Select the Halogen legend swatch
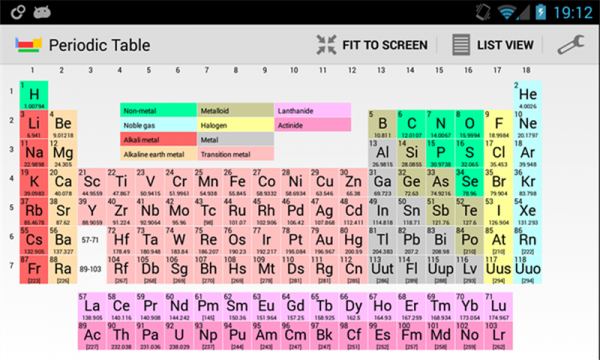 click(x=235, y=125)
